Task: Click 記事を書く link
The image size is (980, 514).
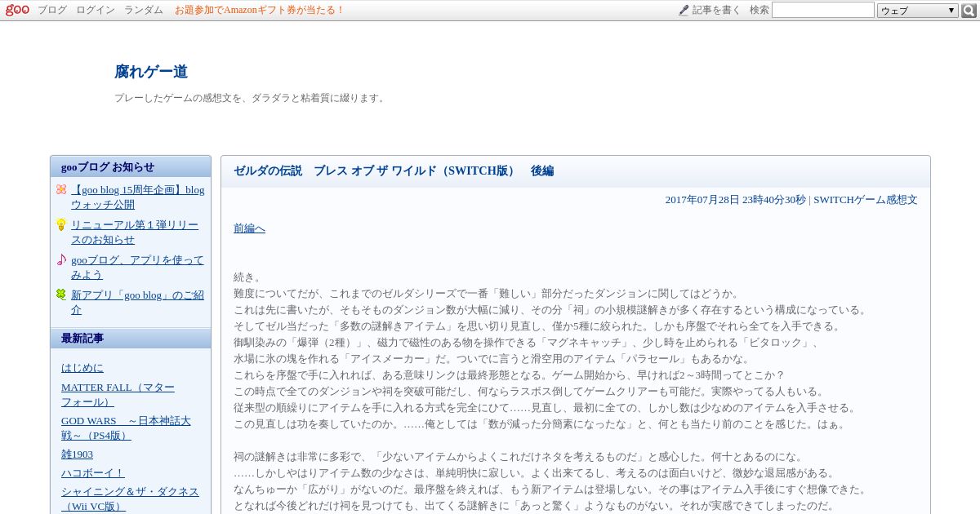Action: point(716,10)
